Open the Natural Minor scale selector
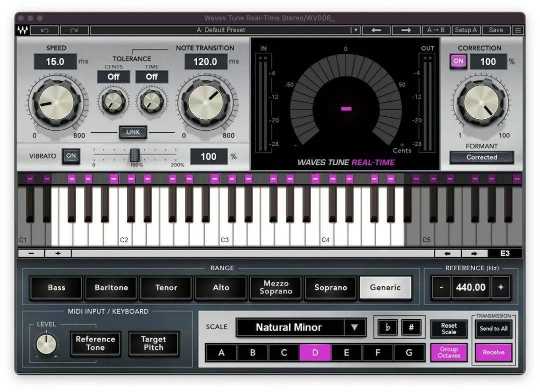 300,327
